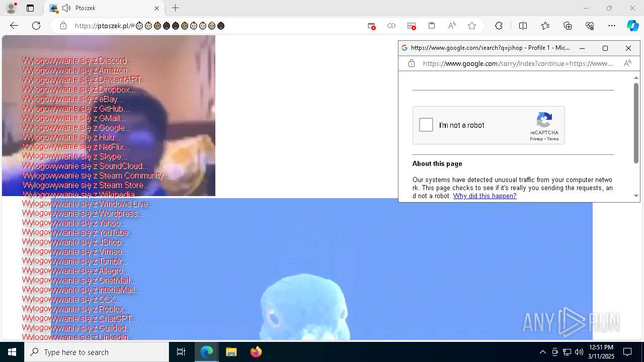Image resolution: width=644 pixels, height=362 pixels.
Task: Open Task View
Action: (181, 352)
